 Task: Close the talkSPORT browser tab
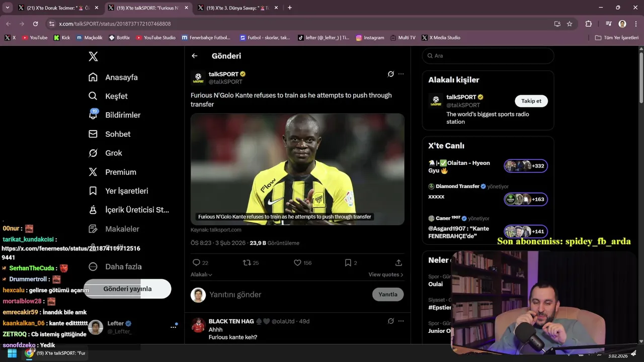pyautogui.click(x=187, y=8)
